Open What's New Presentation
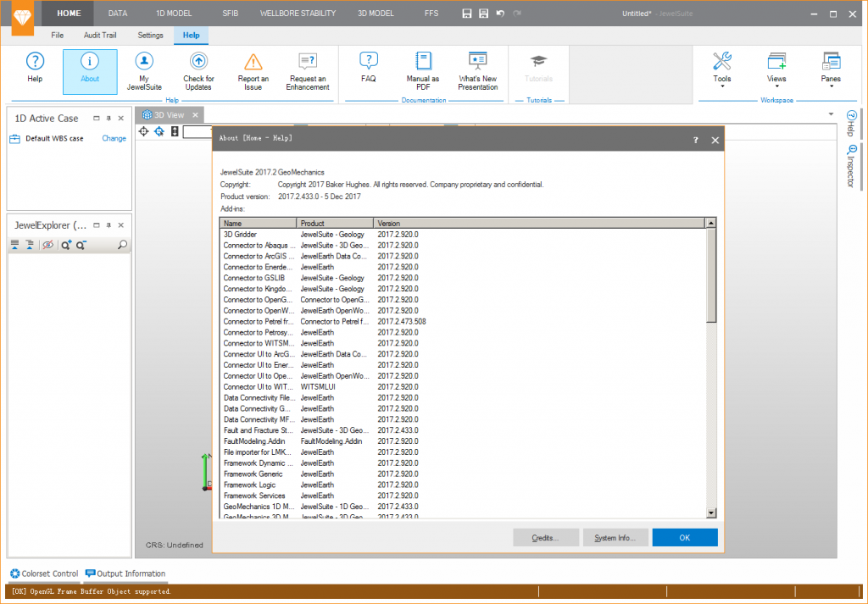Image resolution: width=868 pixels, height=604 pixels. click(478, 72)
